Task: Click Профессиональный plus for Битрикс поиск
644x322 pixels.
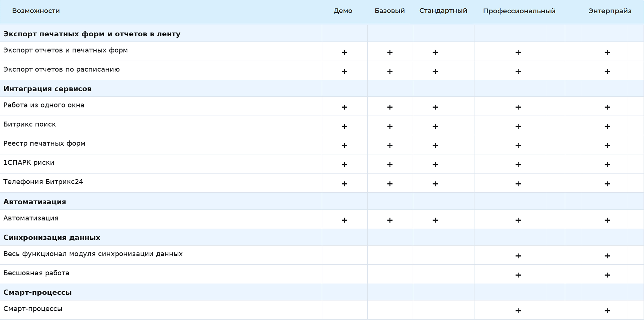Action: point(518,126)
